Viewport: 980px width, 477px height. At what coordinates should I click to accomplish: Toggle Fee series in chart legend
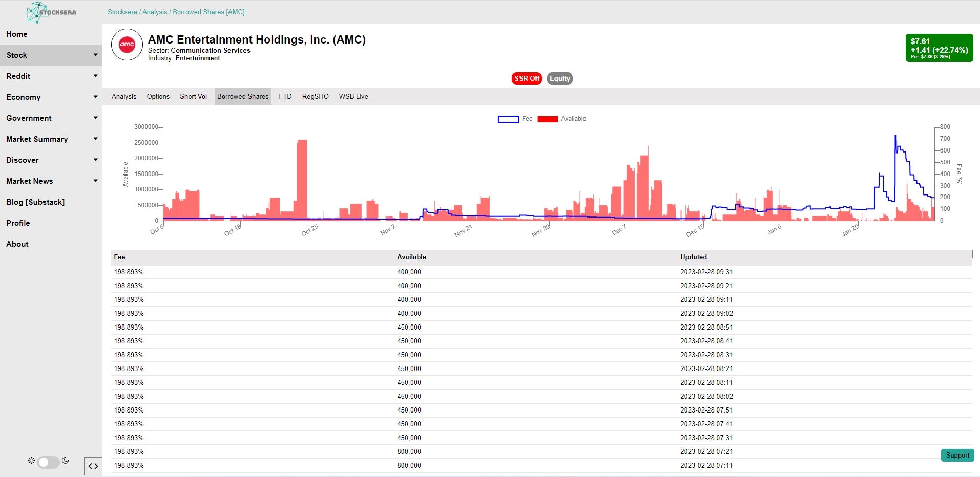515,119
